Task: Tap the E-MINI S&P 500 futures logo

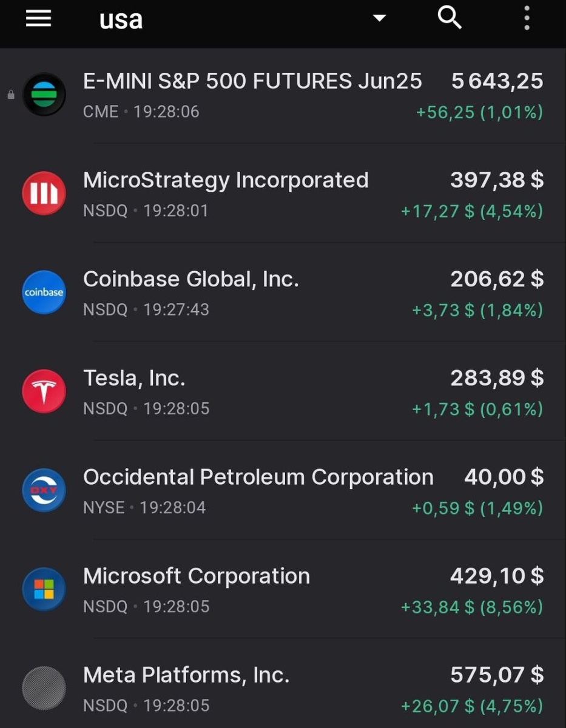Action: (x=44, y=95)
